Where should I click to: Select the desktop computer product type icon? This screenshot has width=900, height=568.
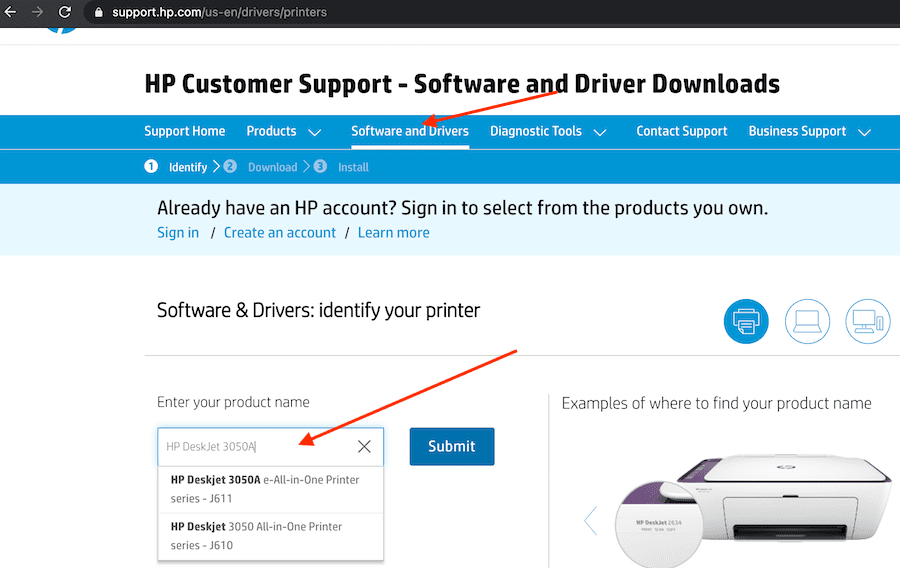point(867,321)
